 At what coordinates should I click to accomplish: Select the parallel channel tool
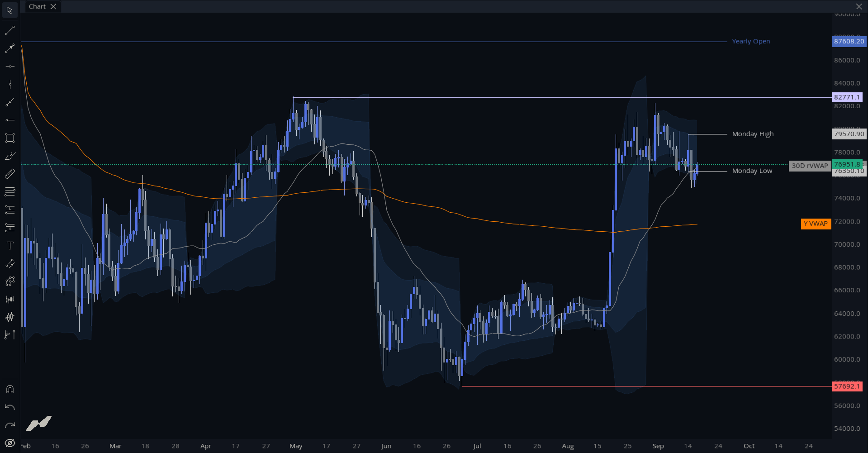(x=9, y=263)
